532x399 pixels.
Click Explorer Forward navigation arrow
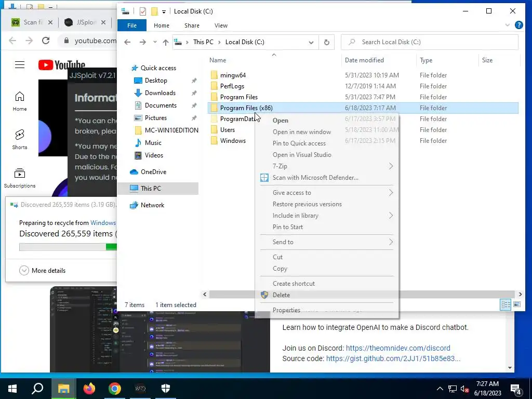(x=142, y=42)
